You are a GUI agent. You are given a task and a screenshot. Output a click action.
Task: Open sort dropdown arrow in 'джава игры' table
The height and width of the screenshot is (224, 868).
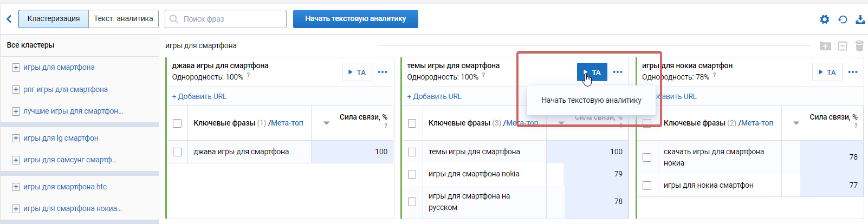[x=326, y=123]
